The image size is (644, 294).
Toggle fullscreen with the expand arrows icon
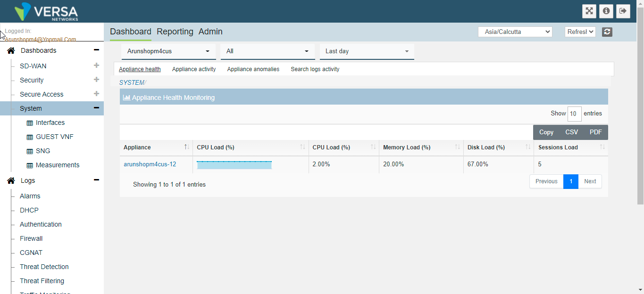click(589, 11)
